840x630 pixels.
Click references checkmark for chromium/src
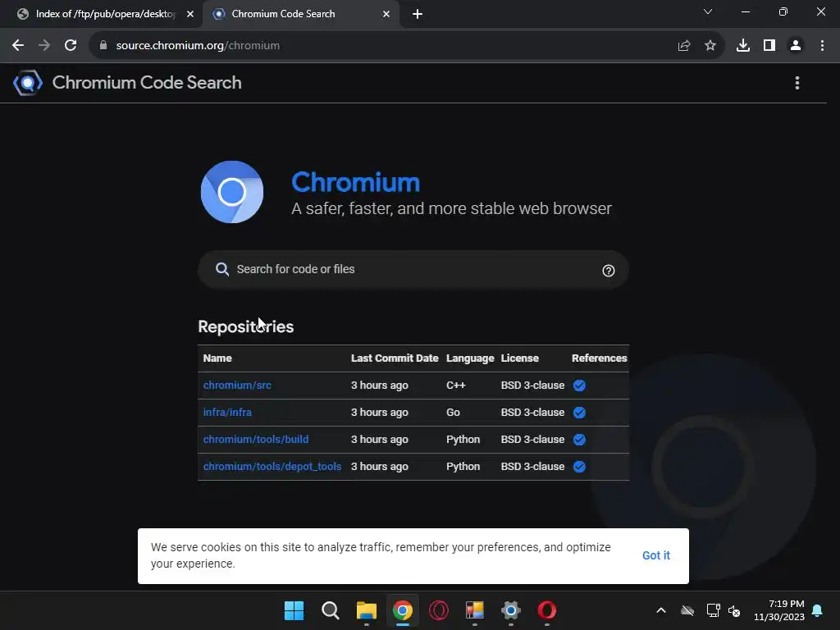pos(579,386)
